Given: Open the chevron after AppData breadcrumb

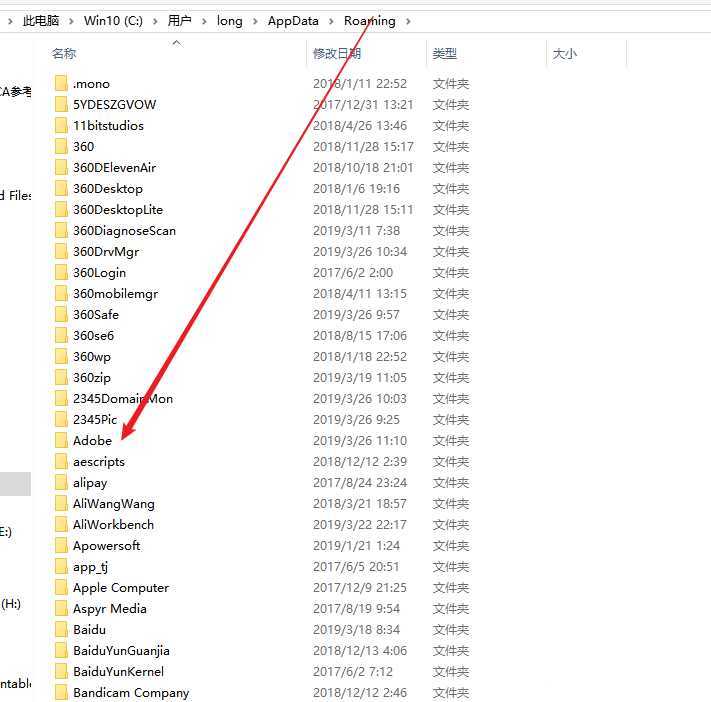Looking at the screenshot, I should (x=332, y=21).
